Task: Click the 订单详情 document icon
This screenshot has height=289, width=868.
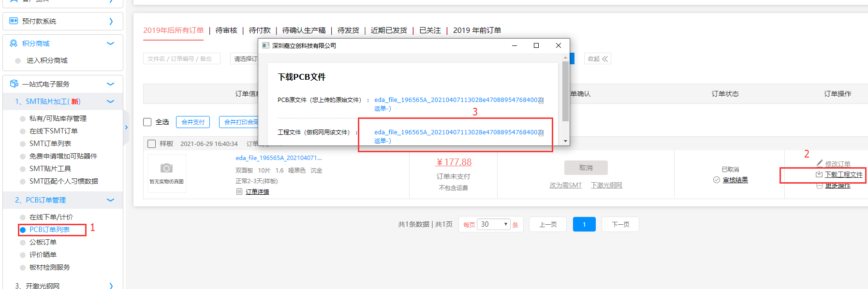Action: click(x=239, y=192)
